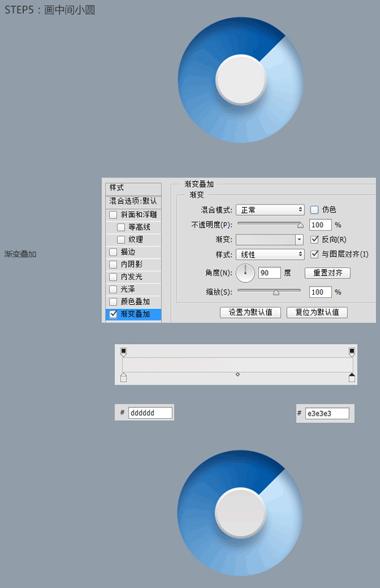Enable the 内阴影 checkbox
Viewport: 380px width, 588px height.
tap(113, 265)
